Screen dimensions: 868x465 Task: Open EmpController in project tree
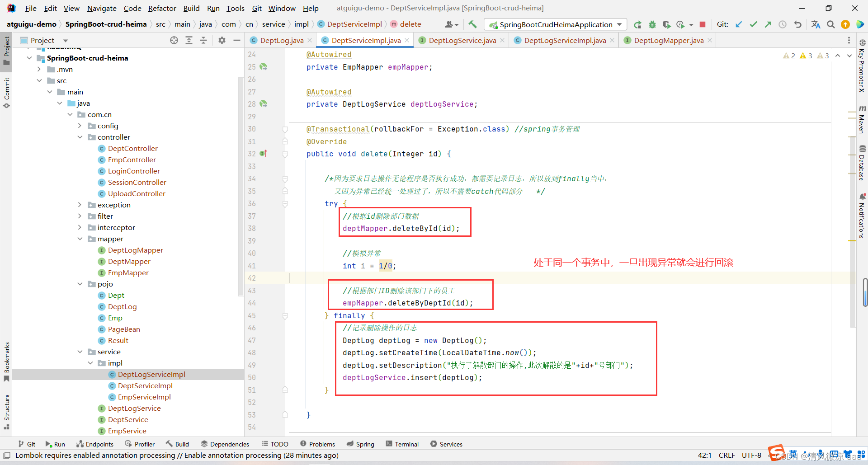(132, 160)
